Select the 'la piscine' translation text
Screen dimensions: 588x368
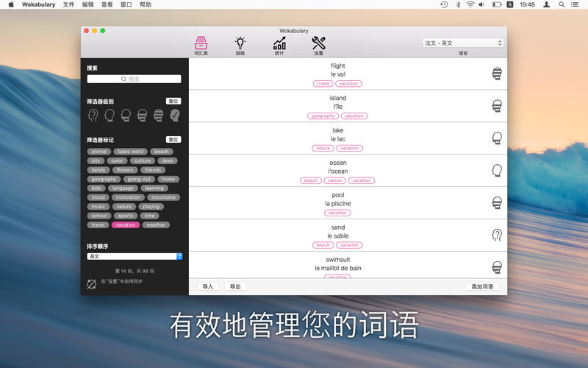[338, 204]
